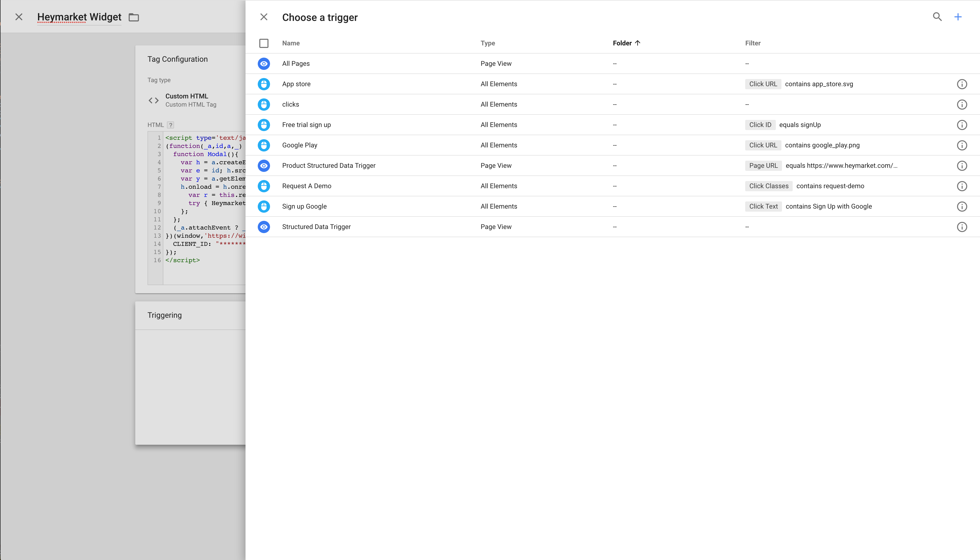
Task: Show info for Free trial sign up
Action: pos(962,125)
